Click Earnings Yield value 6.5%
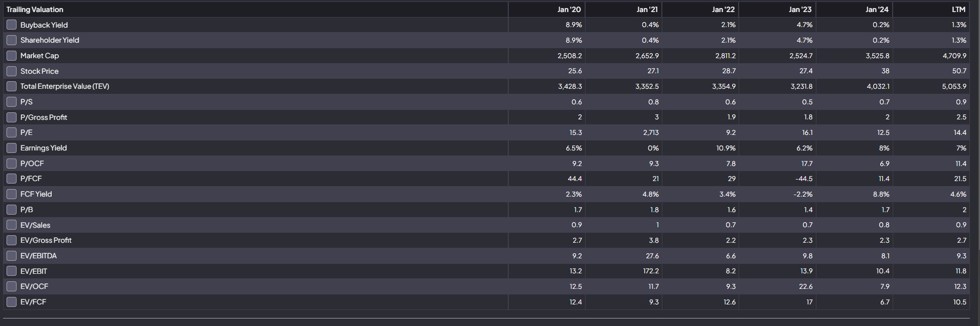Screen dimensions: 980x326 pos(574,148)
